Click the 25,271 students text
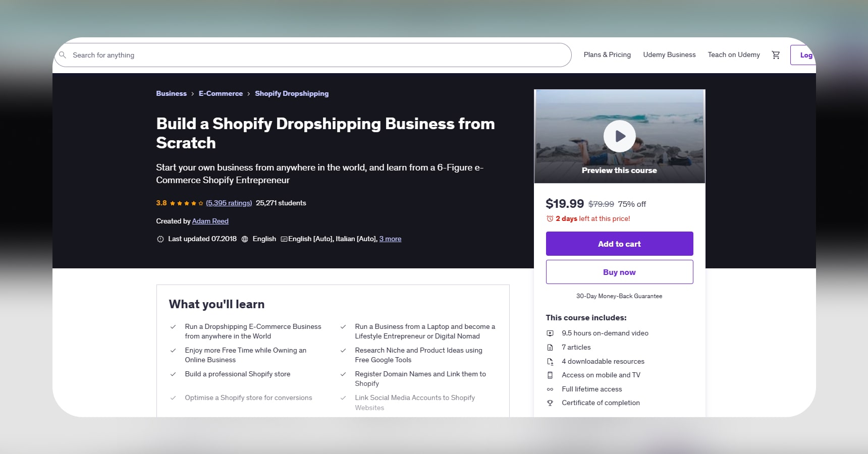The image size is (868, 454). (281, 203)
